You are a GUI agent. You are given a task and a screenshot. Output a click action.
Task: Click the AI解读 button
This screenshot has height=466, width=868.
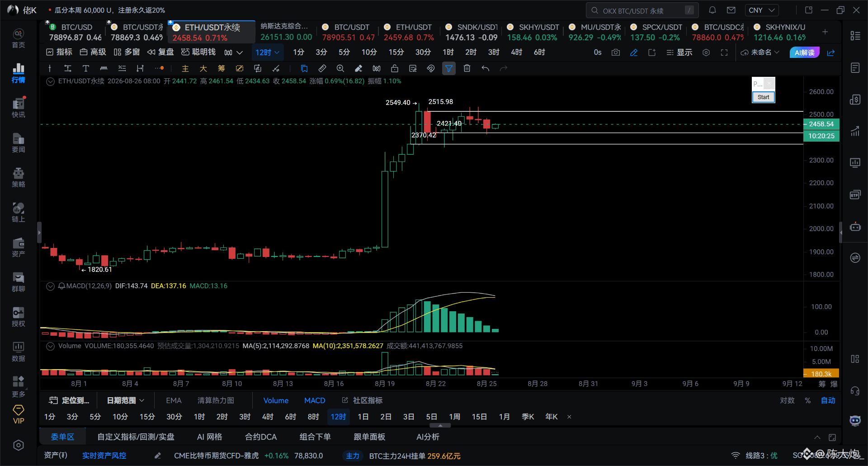click(x=805, y=52)
